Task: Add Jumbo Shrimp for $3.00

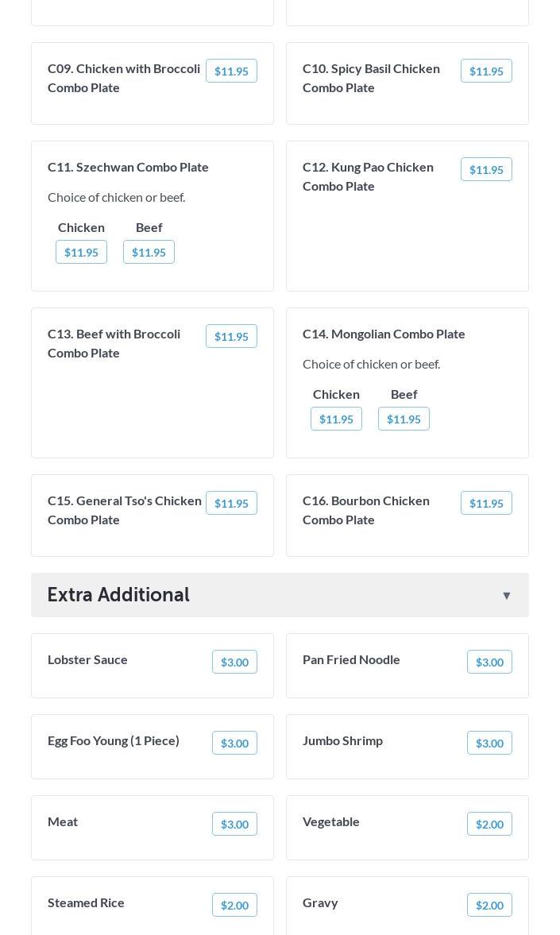Action: tap(489, 743)
